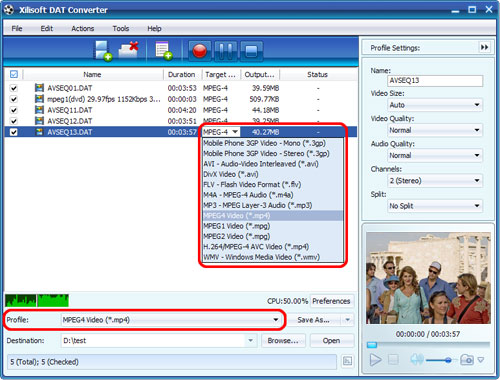This screenshot has width=500, height=380.
Task: Choose WMV - Windows Media Video format
Action: tap(273, 257)
